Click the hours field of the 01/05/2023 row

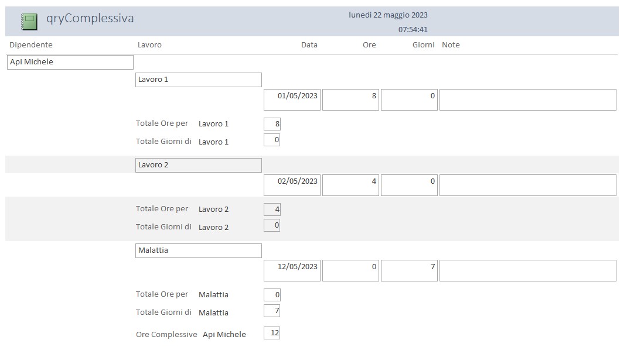click(x=350, y=99)
